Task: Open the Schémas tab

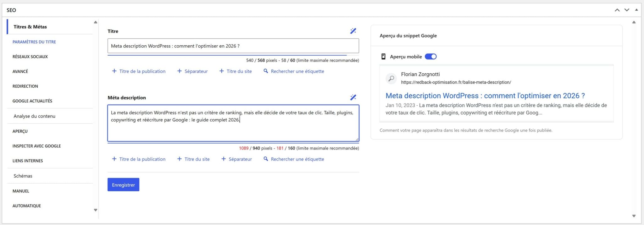Action: pyautogui.click(x=23, y=176)
